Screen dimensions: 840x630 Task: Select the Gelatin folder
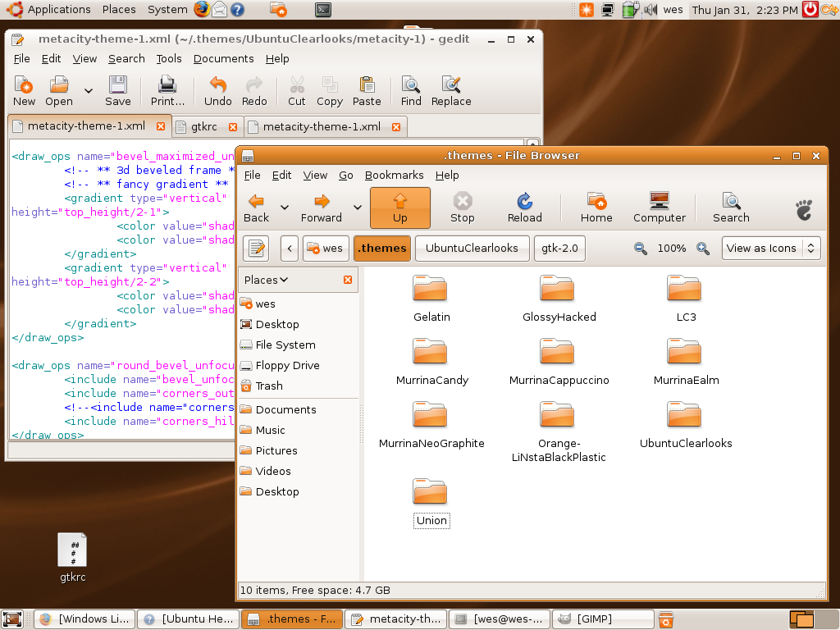pos(431,299)
